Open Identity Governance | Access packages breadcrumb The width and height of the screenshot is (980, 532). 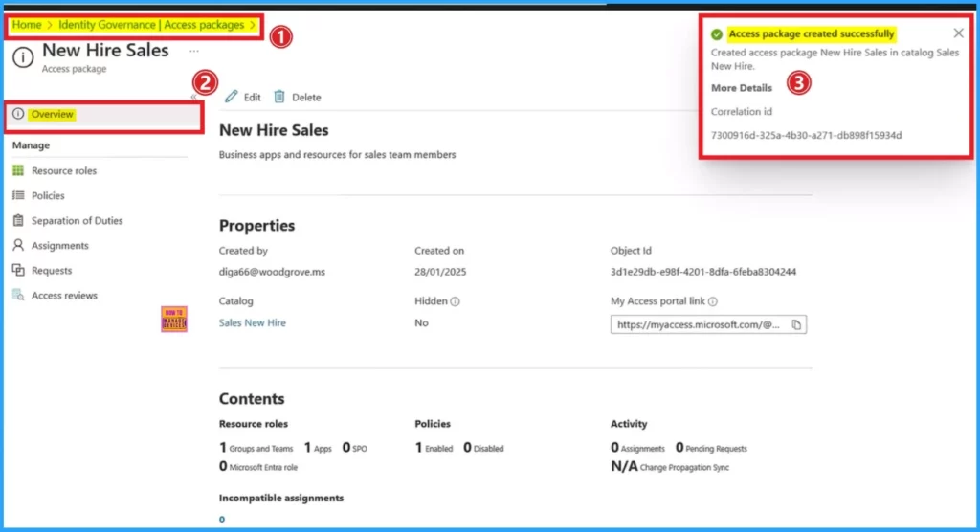(151, 25)
